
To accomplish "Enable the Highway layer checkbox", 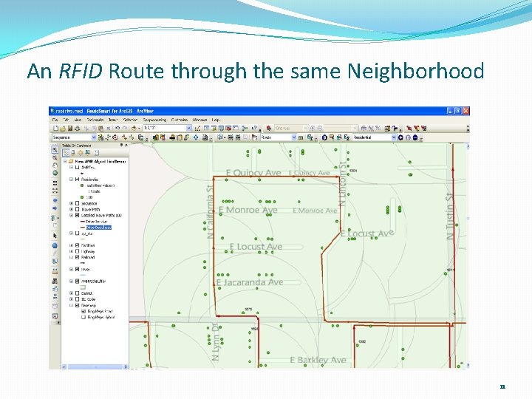I will [x=77, y=251].
